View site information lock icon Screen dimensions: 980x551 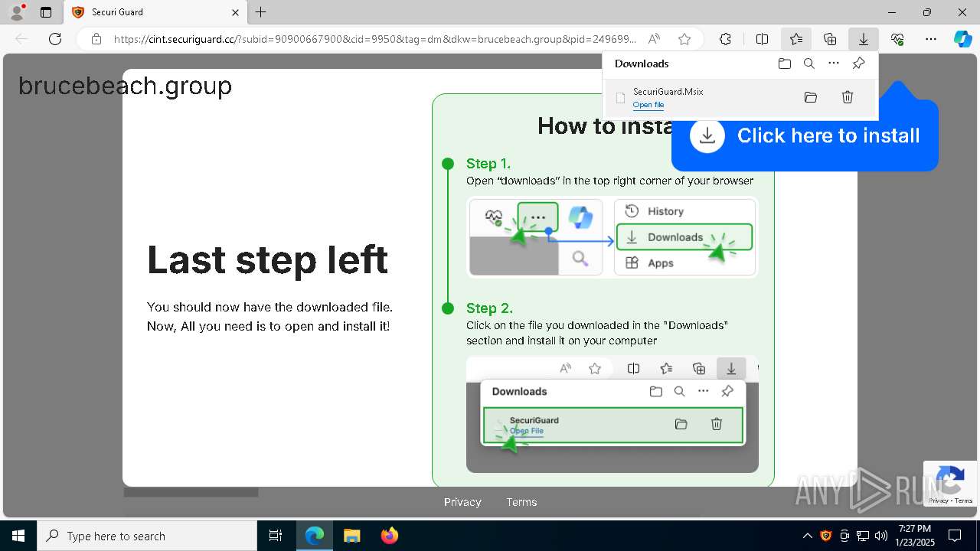tap(96, 39)
